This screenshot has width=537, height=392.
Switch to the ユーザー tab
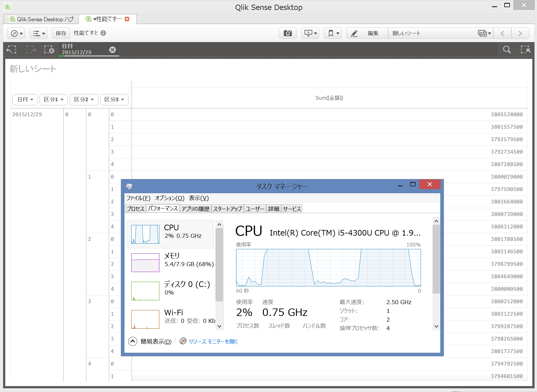point(255,209)
